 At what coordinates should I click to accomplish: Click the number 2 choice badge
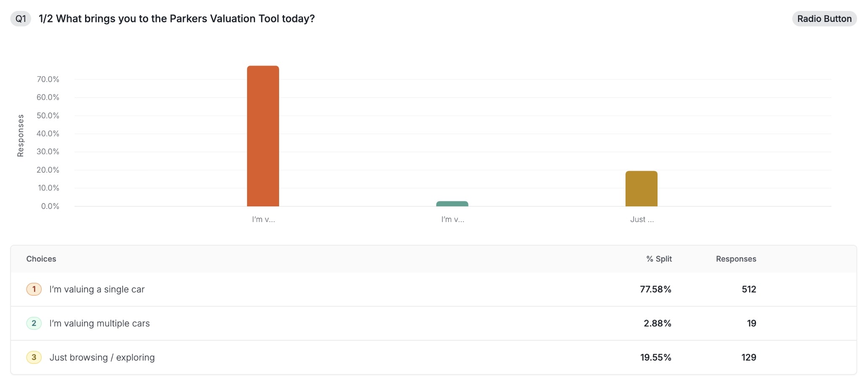point(34,324)
